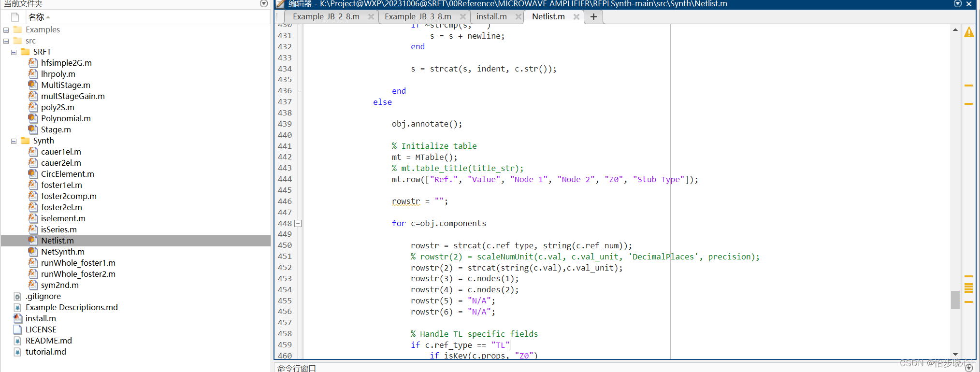Click the cauer1el.m file icon
The height and width of the screenshot is (372, 980).
(x=33, y=152)
